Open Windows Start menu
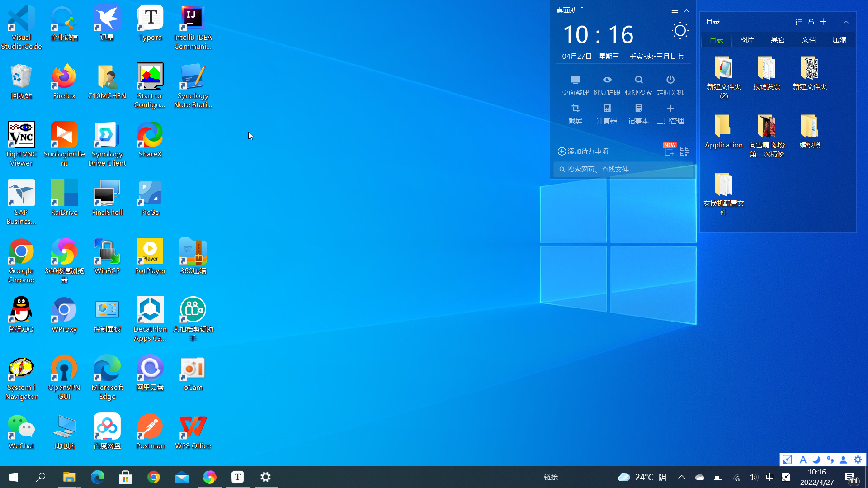Viewport: 868px width, 488px height. (14, 477)
